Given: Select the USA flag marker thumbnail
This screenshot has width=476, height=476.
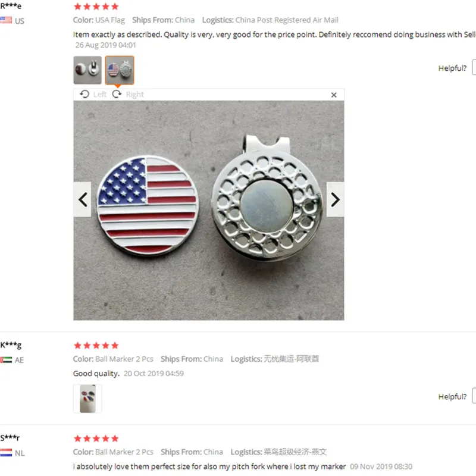Looking at the screenshot, I should pos(120,70).
